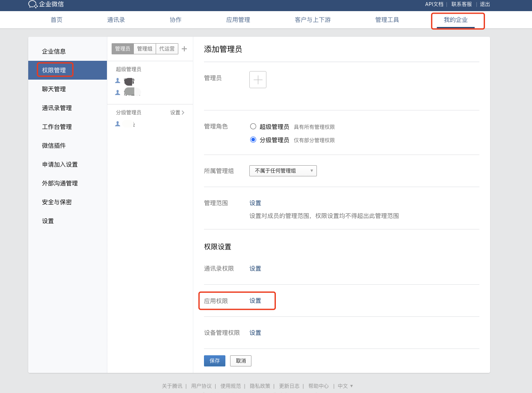
Task: Click the plus box to add 管理员
Action: [x=258, y=80]
